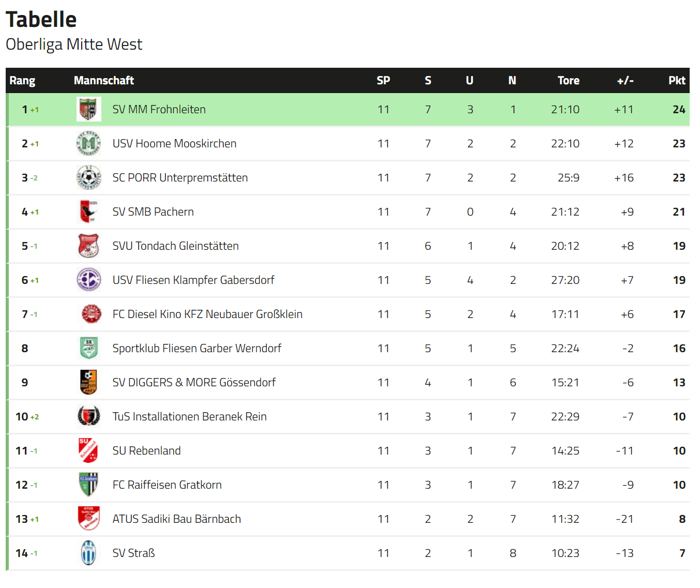Click the SV SMB Pachern eagle logo
Viewport: 700px width, 588px height.
point(88,212)
